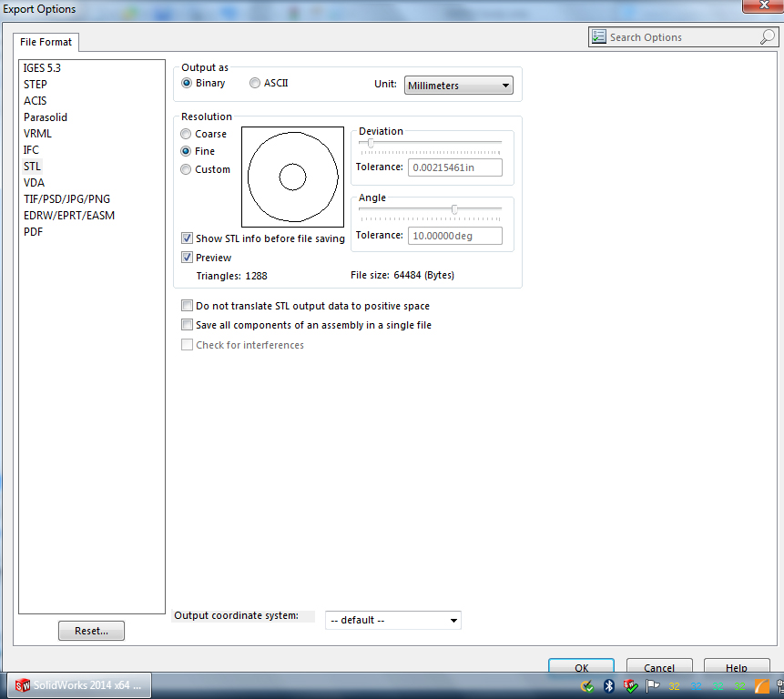
Task: Select STEP in the file format list
Action: pyautogui.click(x=36, y=85)
